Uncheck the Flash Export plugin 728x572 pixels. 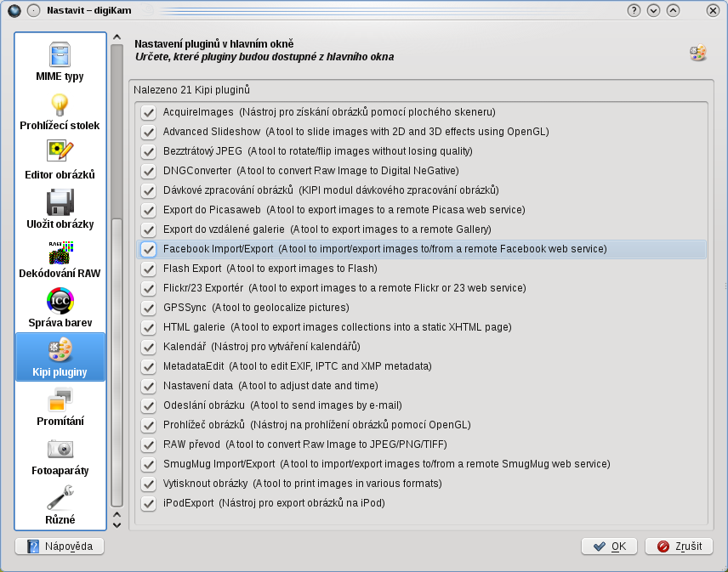(x=149, y=269)
